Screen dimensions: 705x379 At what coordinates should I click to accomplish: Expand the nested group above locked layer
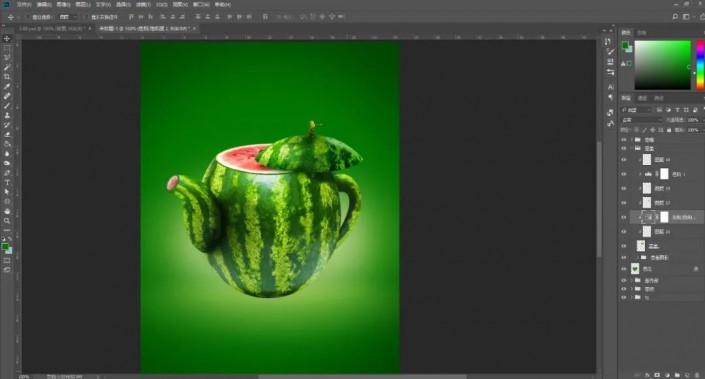[x=638, y=258]
